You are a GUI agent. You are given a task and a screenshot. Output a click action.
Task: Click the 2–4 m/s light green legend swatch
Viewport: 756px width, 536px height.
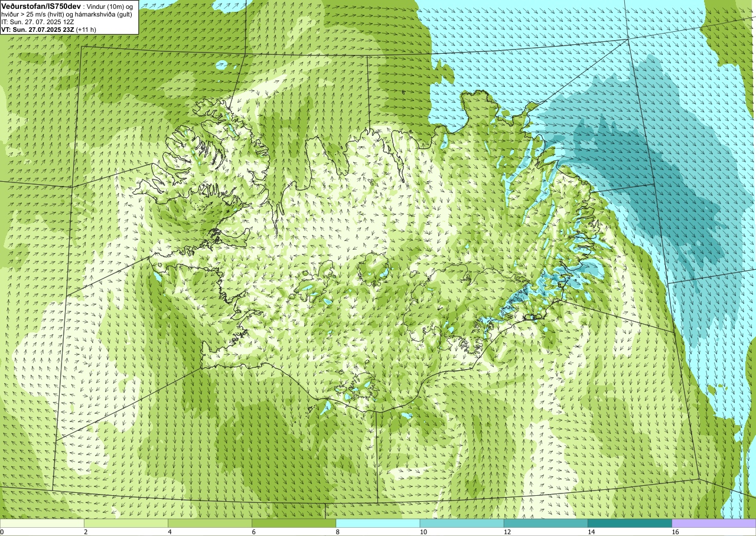pyautogui.click(x=126, y=523)
